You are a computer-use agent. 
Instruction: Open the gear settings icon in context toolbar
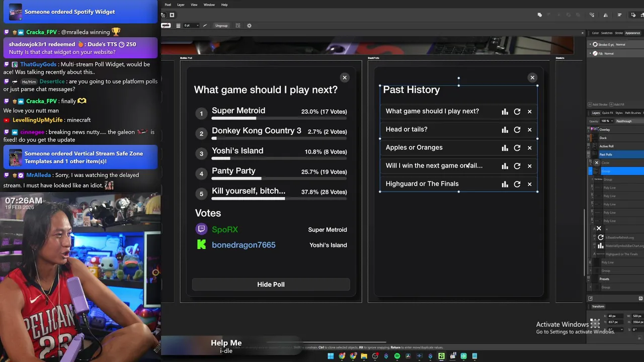tap(249, 26)
